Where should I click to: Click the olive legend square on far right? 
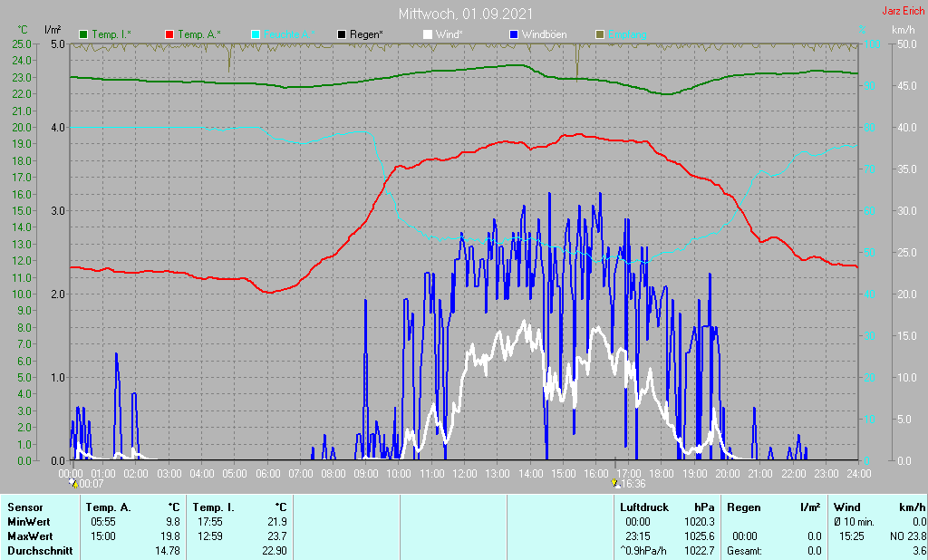tap(599, 34)
